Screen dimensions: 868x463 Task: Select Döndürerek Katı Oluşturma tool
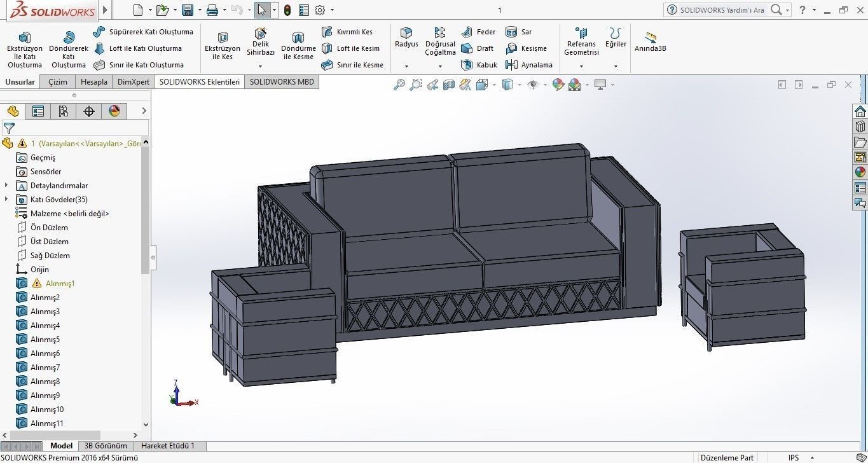click(69, 50)
